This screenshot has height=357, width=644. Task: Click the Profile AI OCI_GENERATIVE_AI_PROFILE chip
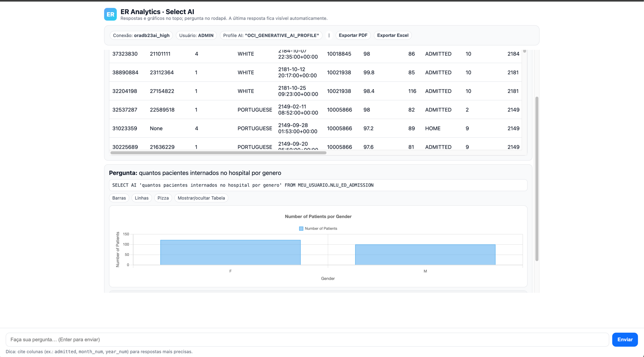271,35
